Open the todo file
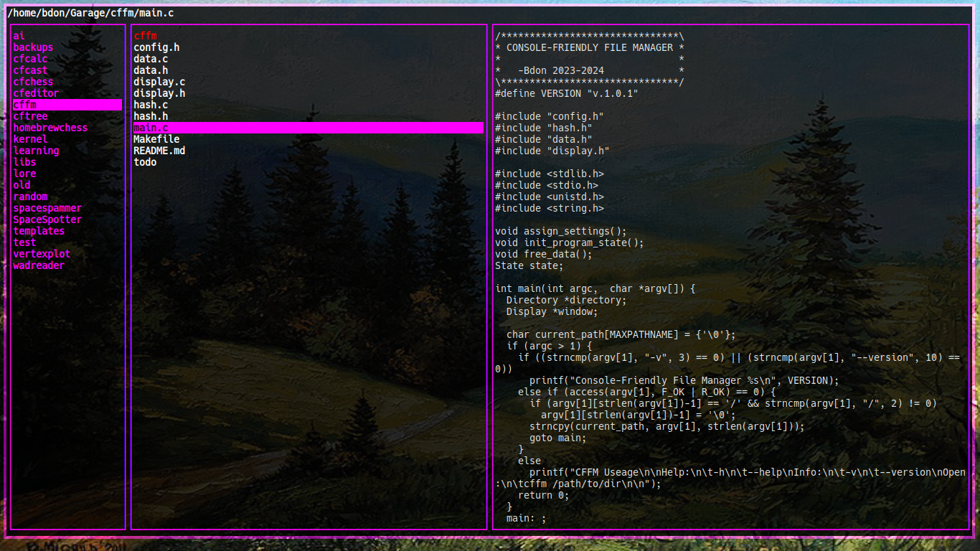980x551 pixels. (x=145, y=162)
